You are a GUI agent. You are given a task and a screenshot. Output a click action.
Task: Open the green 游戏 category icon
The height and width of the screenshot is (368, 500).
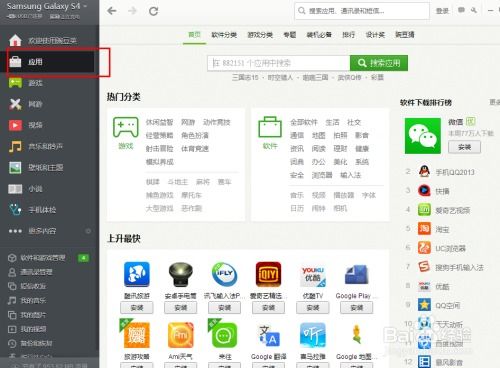click(x=126, y=127)
